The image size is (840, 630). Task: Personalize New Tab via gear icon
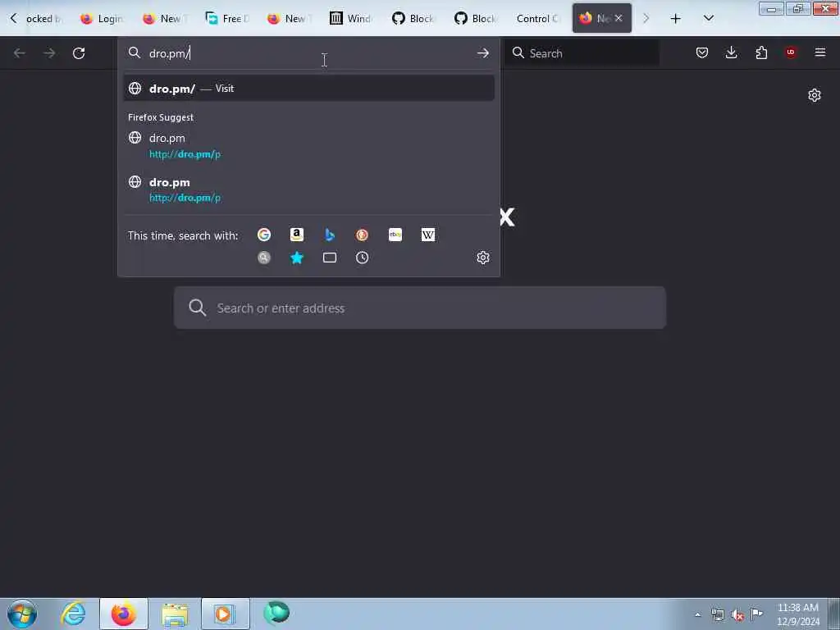(815, 95)
